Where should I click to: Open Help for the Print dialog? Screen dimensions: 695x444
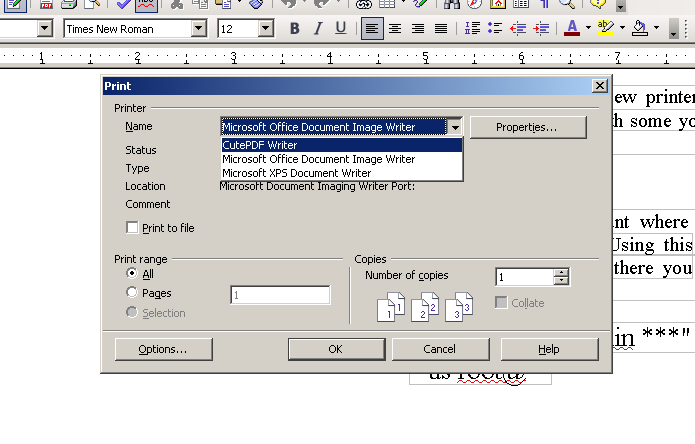(x=550, y=349)
